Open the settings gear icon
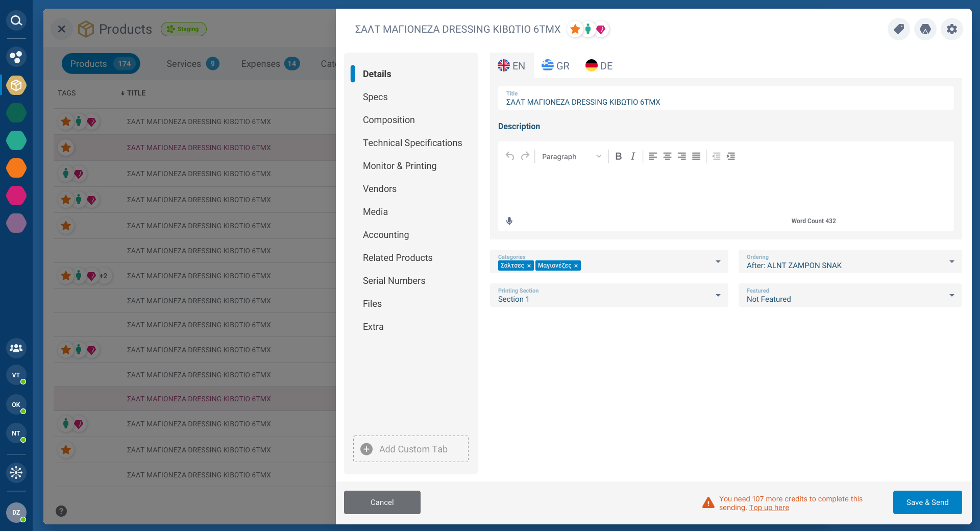 (x=952, y=29)
